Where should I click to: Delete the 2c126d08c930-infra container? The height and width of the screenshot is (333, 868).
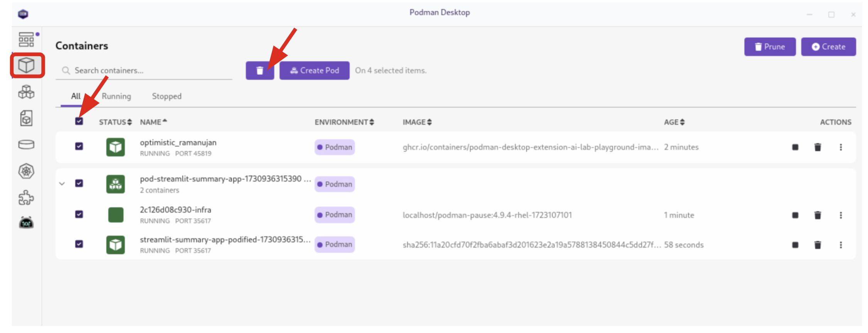[x=817, y=215]
